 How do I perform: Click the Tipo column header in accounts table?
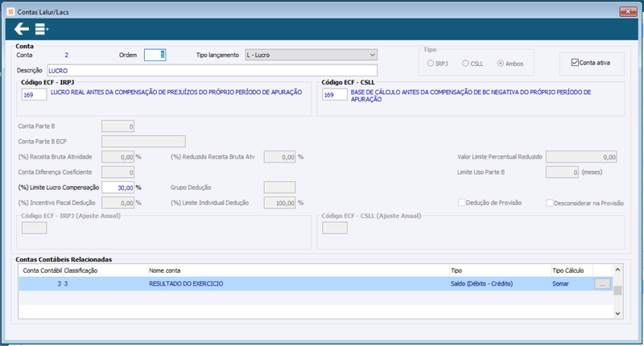[456, 270]
